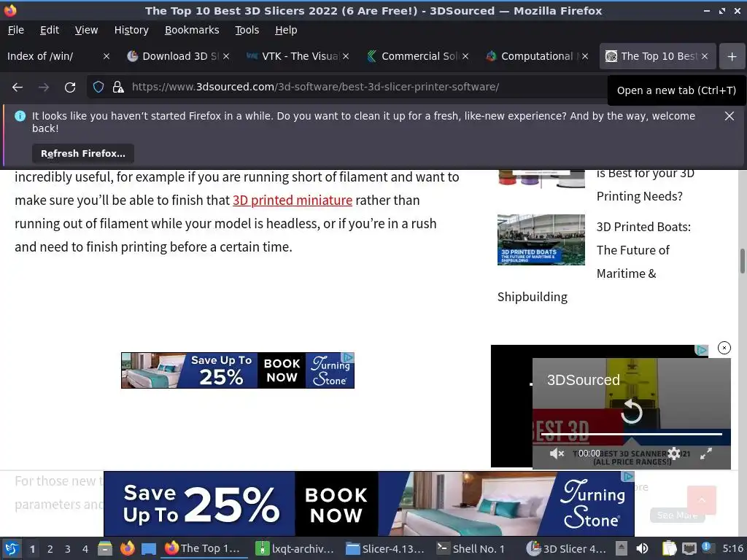Open the network status tray icon

point(689,548)
